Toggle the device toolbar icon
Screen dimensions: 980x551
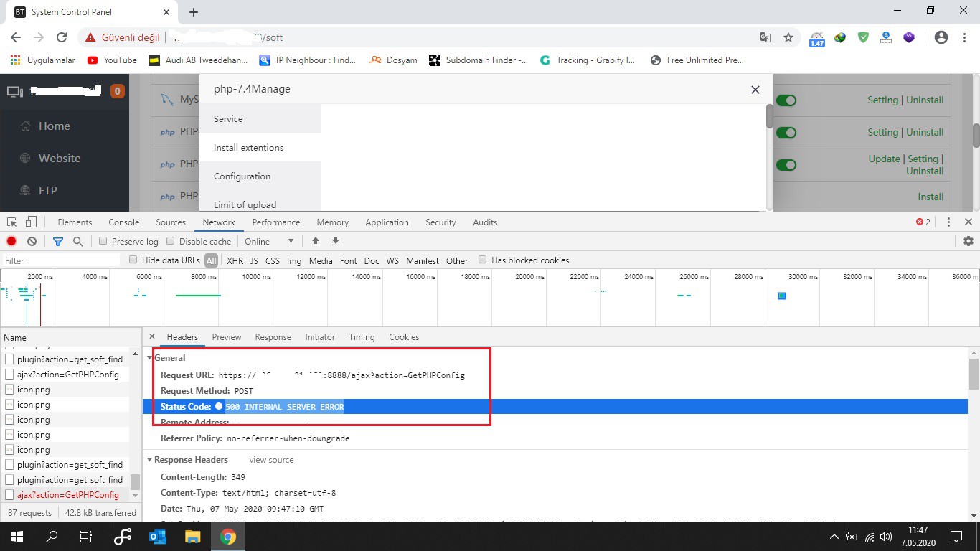pyautogui.click(x=31, y=222)
